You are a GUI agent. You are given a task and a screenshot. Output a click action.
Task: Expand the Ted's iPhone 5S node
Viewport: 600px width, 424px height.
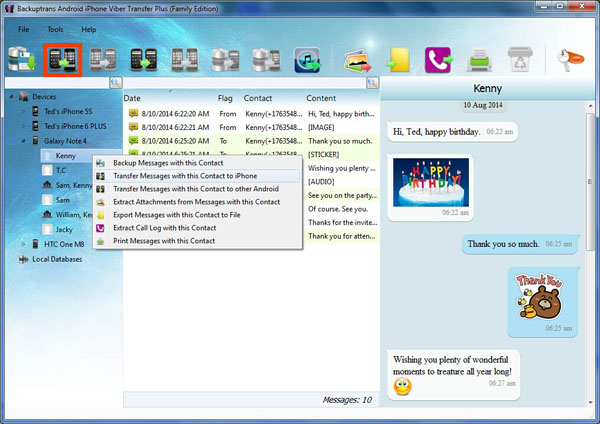tap(23, 112)
